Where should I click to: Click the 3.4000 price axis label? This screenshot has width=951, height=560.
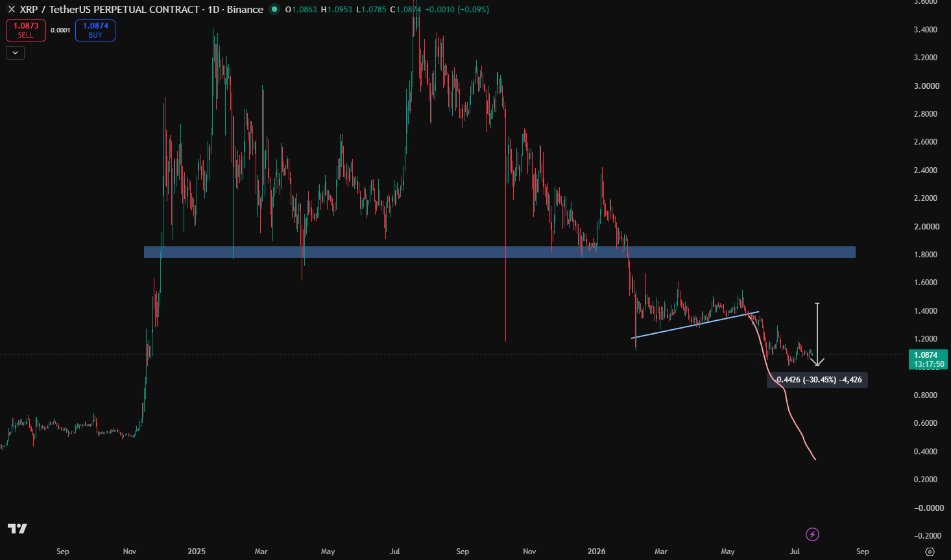tap(925, 30)
